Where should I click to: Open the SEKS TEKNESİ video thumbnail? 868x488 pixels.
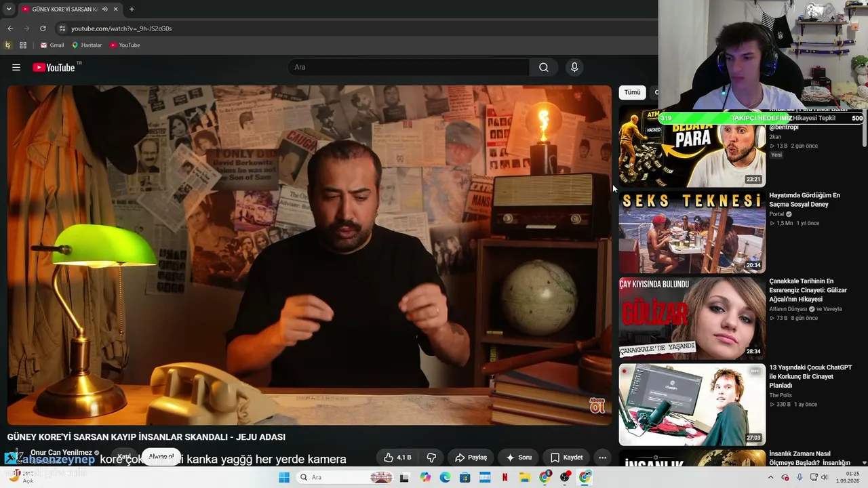point(692,232)
